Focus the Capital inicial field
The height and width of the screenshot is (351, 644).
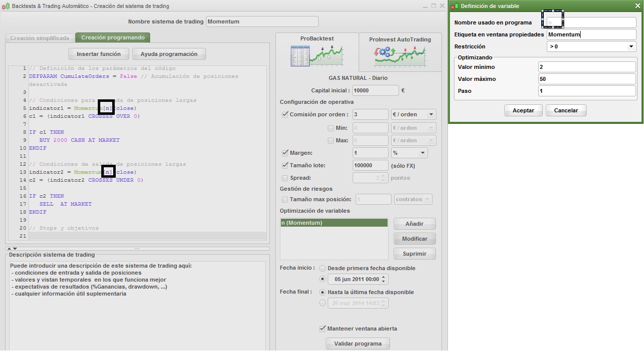point(375,90)
